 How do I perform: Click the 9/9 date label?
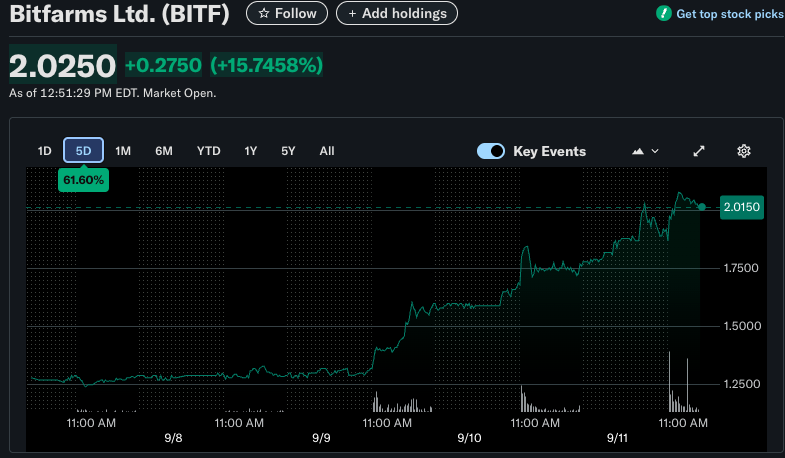(x=321, y=438)
